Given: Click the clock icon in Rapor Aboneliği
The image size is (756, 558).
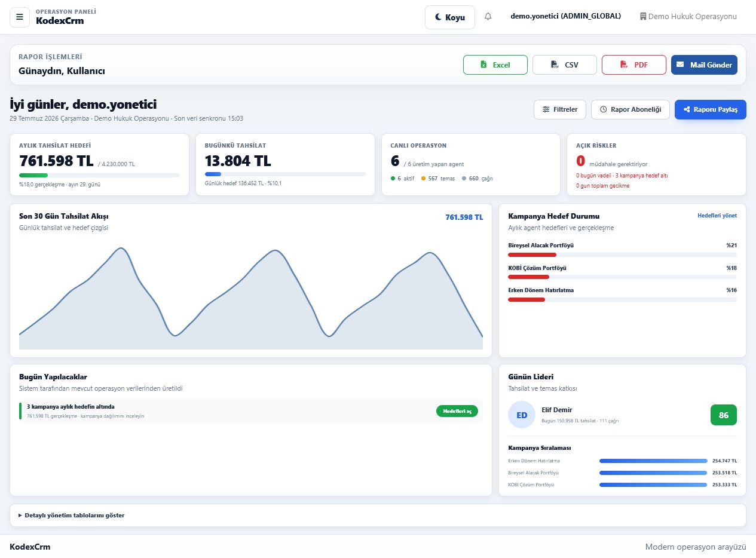Looking at the screenshot, I should point(604,109).
